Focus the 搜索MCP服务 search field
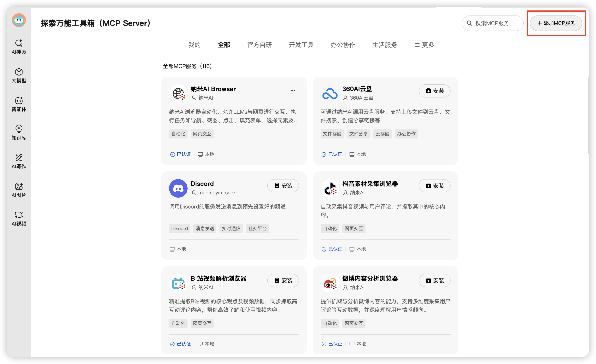Image resolution: width=596 pixels, height=364 pixels. [x=493, y=23]
